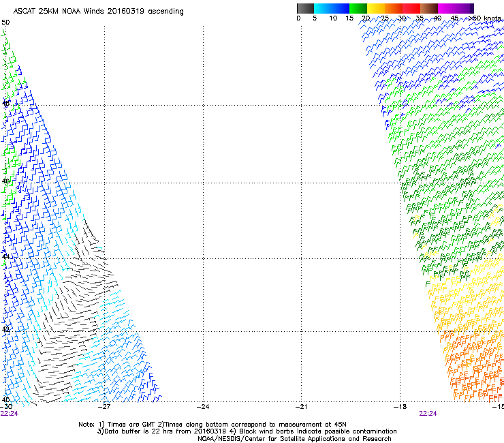504x443 pixels.
Task: Click the 22:24 timestamp below the -30 label
Action: tap(10, 414)
